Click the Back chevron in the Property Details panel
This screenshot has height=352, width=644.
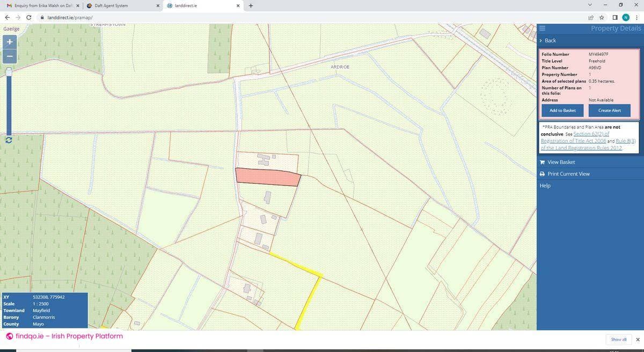tap(542, 40)
